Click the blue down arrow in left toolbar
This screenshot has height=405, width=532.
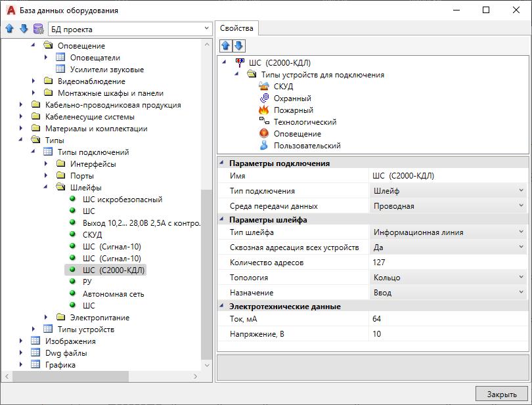24,29
